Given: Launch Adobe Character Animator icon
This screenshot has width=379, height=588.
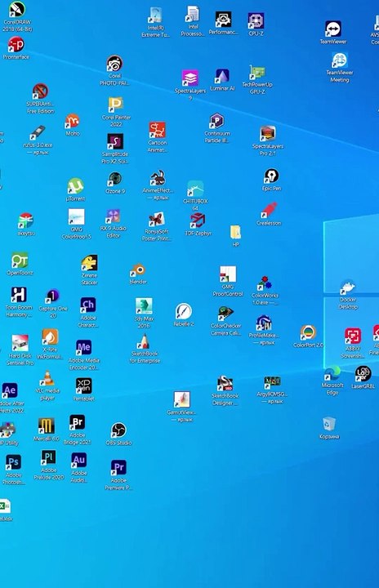Looking at the screenshot, I should coord(88,305).
